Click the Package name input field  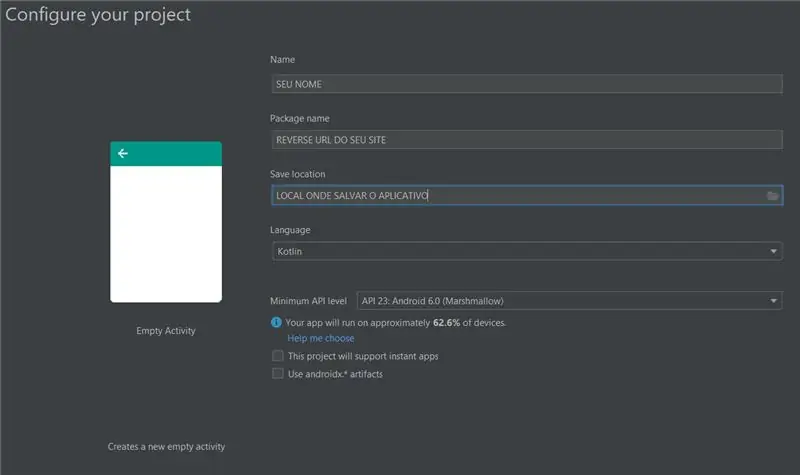click(x=527, y=140)
